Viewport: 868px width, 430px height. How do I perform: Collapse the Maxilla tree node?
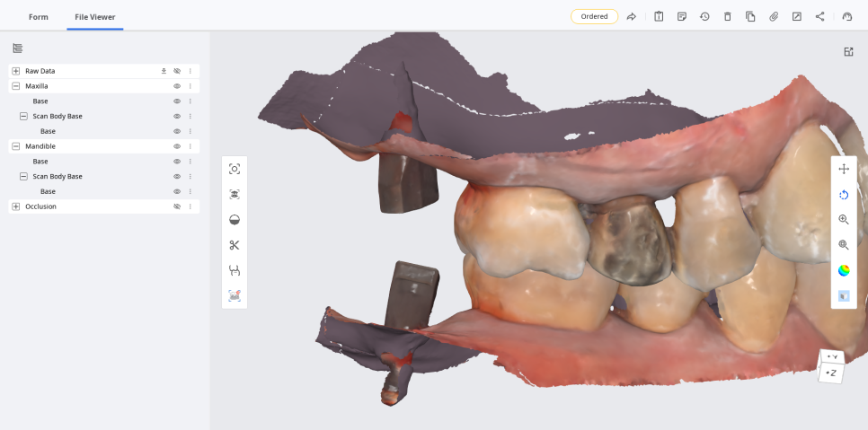15,86
